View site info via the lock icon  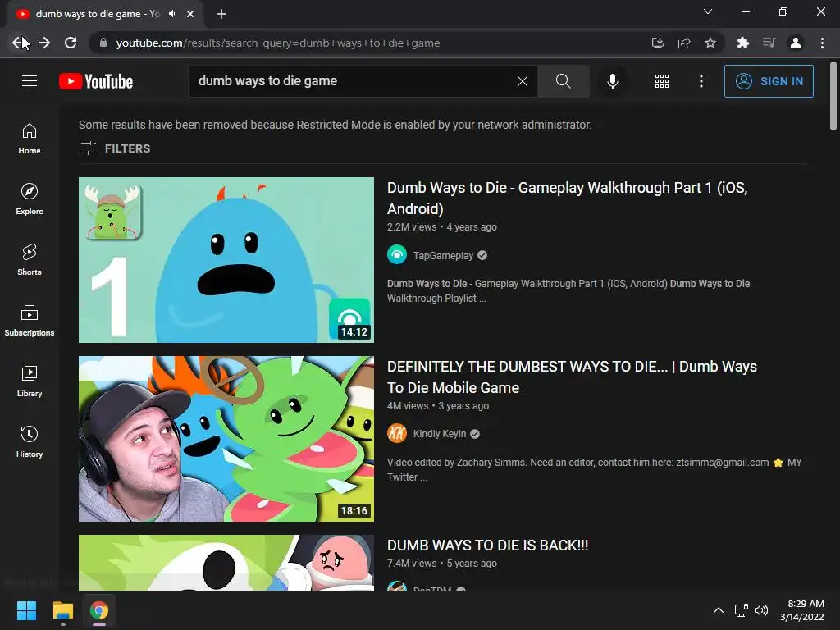pos(103,43)
